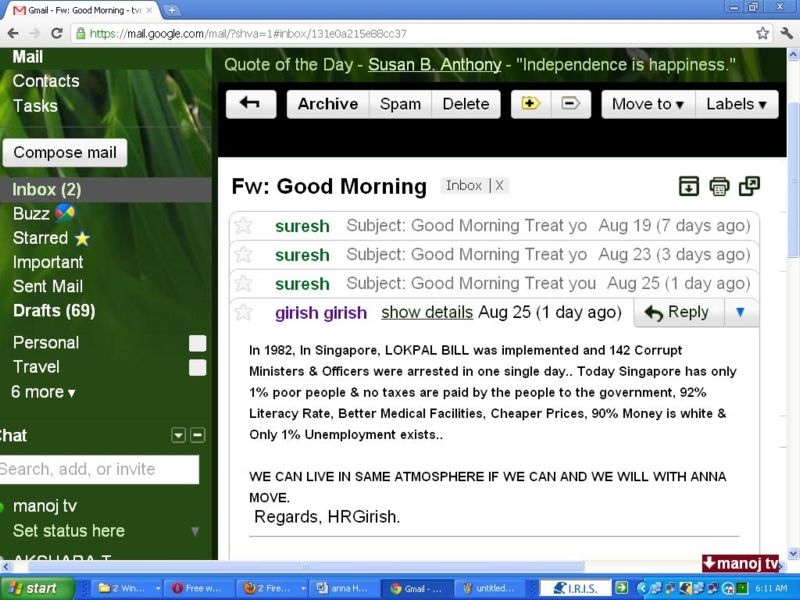The image size is (800, 600).
Task: Click manoj tv chat name
Action: (x=45, y=506)
